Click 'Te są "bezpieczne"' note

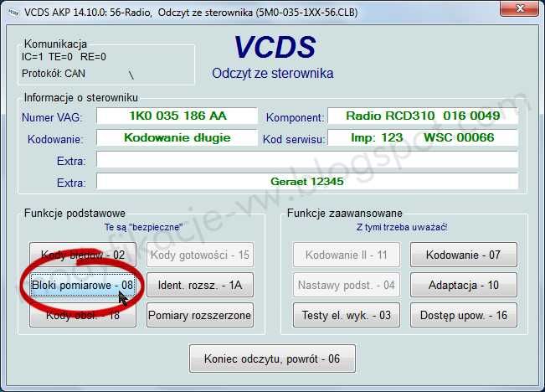tap(143, 227)
